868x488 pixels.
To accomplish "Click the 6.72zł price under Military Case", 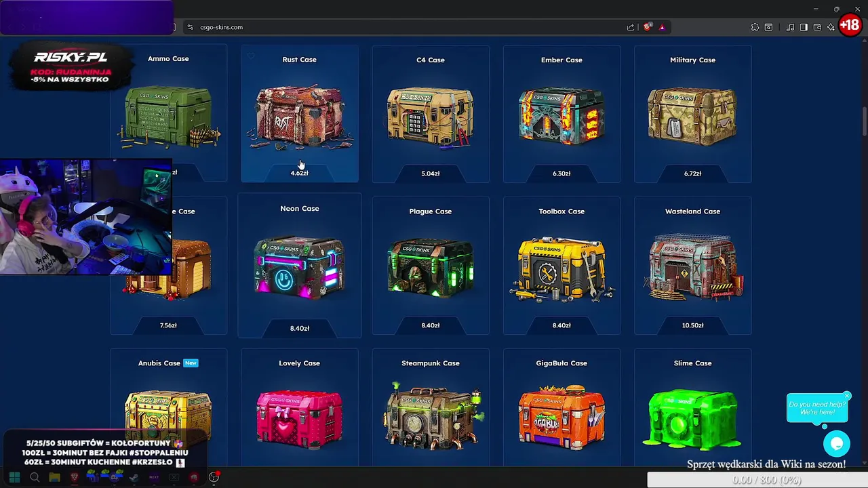I will click(692, 174).
